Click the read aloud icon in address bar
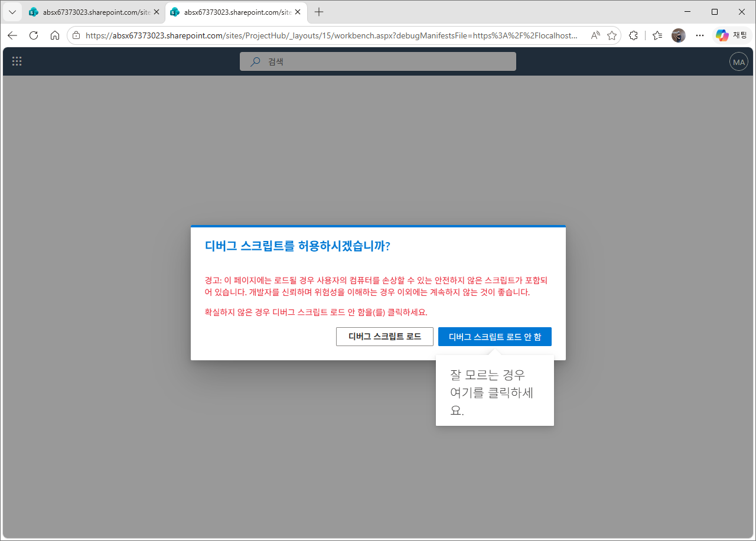The width and height of the screenshot is (756, 541). tap(595, 35)
